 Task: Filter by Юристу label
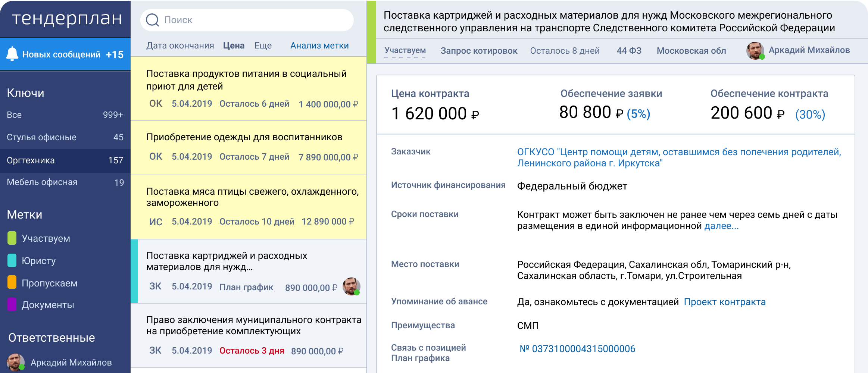click(39, 261)
